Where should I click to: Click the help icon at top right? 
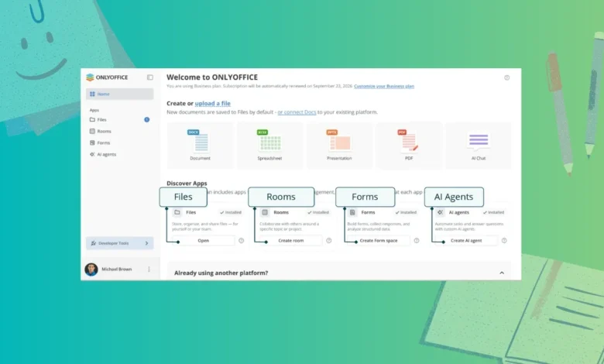pos(507,77)
